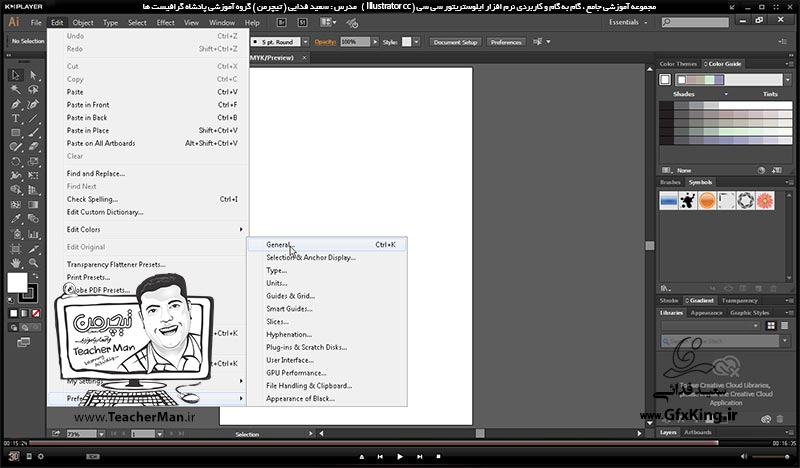
Task: Select the Paintbrush tool
Action: [33, 133]
